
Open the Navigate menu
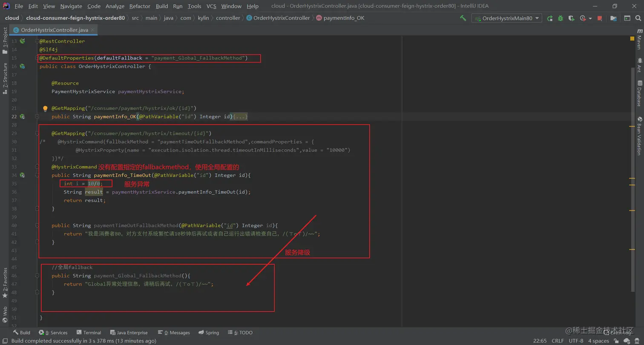point(71,6)
